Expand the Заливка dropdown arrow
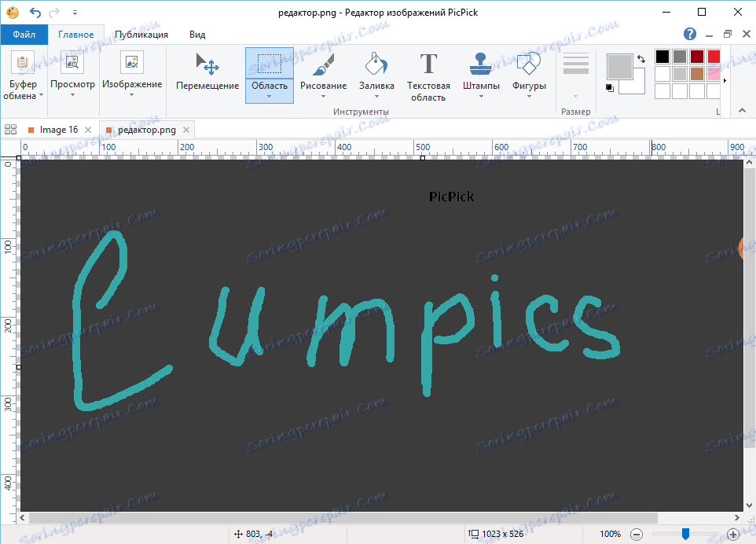Screen dimensions: 756x544 tap(376, 97)
